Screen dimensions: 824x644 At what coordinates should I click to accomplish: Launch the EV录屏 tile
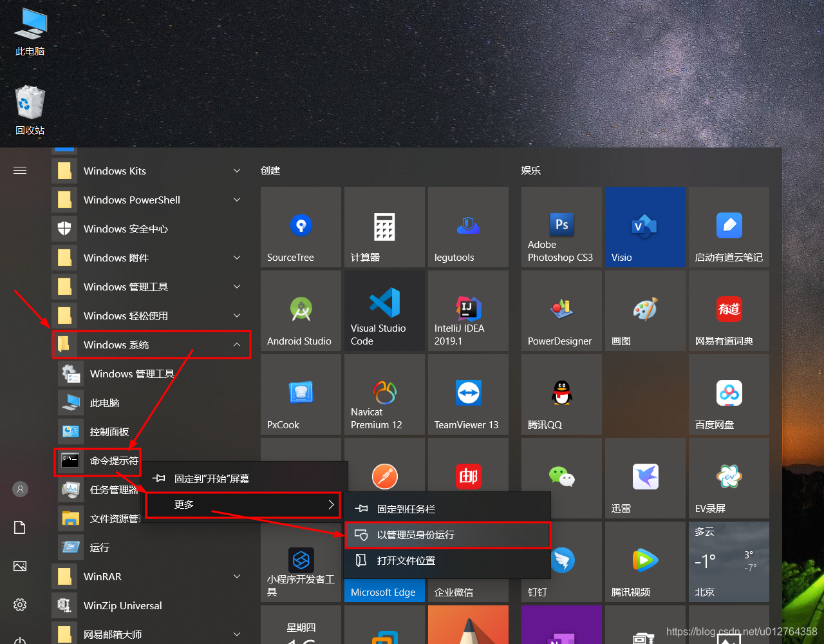click(x=729, y=478)
